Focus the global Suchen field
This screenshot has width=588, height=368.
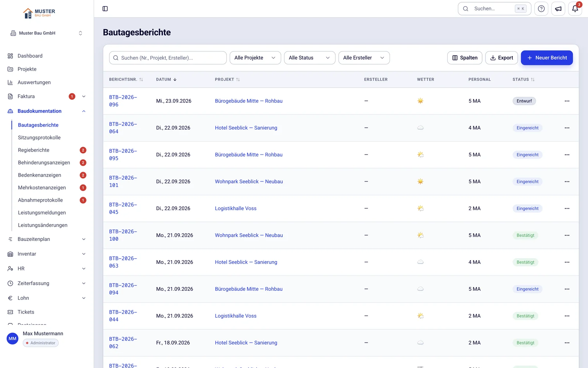click(494, 8)
